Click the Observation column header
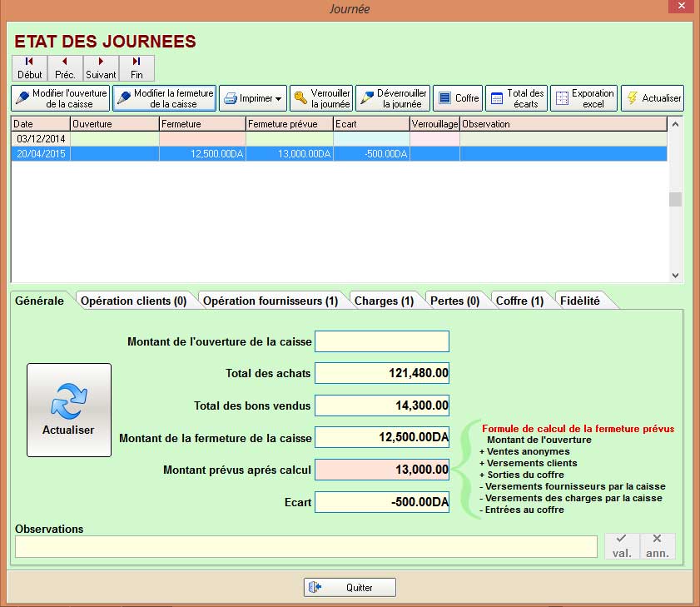This screenshot has height=607, width=700. (563, 124)
